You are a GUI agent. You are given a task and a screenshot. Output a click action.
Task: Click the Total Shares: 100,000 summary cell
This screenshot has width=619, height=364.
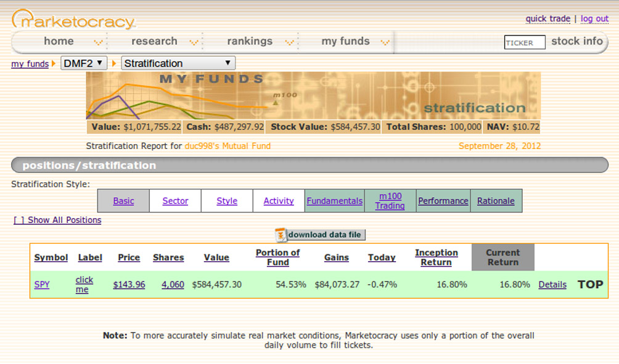pos(433,127)
